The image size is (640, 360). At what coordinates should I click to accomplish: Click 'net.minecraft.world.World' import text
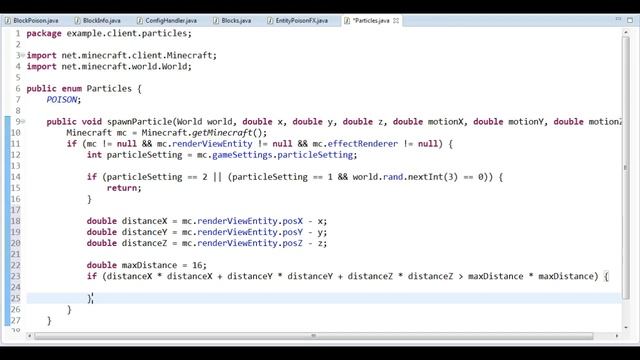click(x=124, y=66)
